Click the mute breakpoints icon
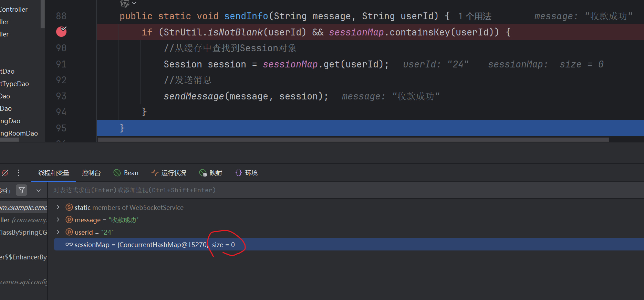This screenshot has height=300, width=644. coord(5,173)
